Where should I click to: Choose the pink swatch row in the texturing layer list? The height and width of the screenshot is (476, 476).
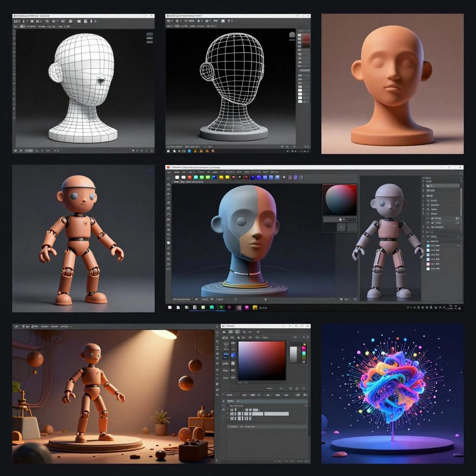coord(434,264)
